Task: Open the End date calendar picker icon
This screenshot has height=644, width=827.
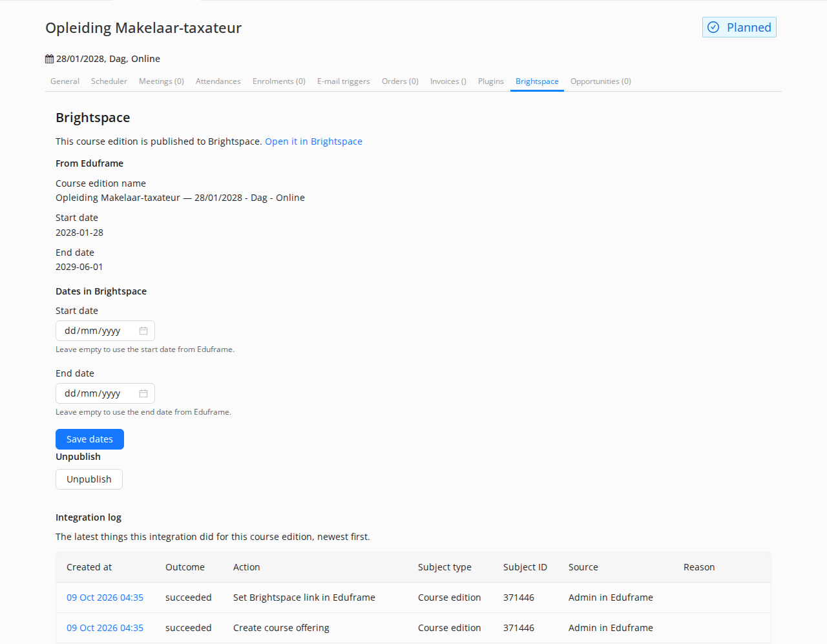Action: 143,393
